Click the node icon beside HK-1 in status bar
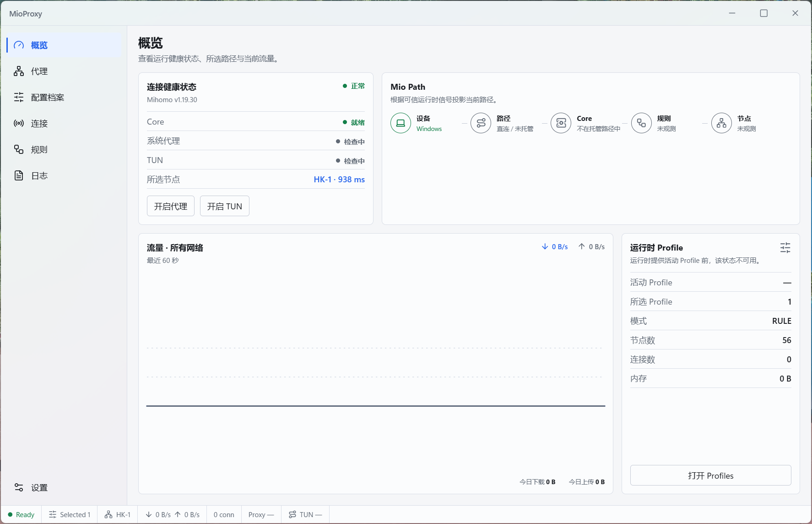Viewport: 812px width, 524px height. click(x=108, y=514)
